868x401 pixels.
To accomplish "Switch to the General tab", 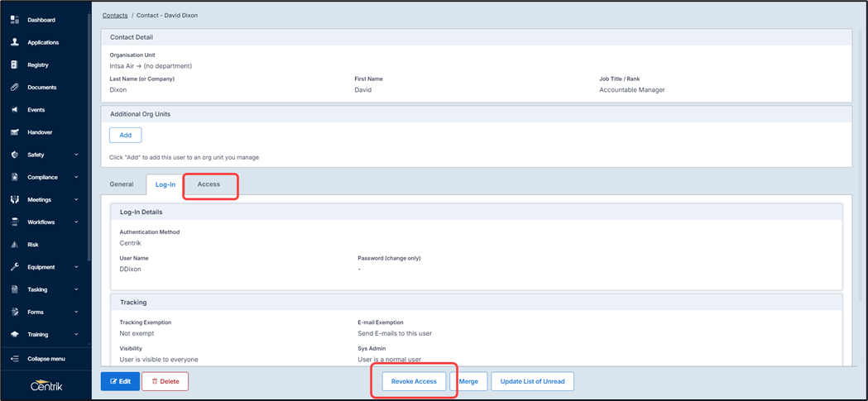I will click(122, 184).
